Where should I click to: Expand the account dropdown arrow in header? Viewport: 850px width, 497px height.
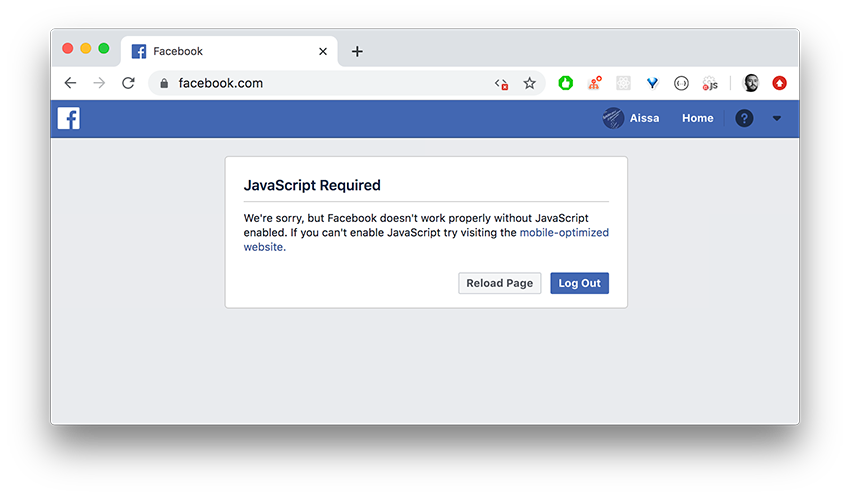coord(776,118)
